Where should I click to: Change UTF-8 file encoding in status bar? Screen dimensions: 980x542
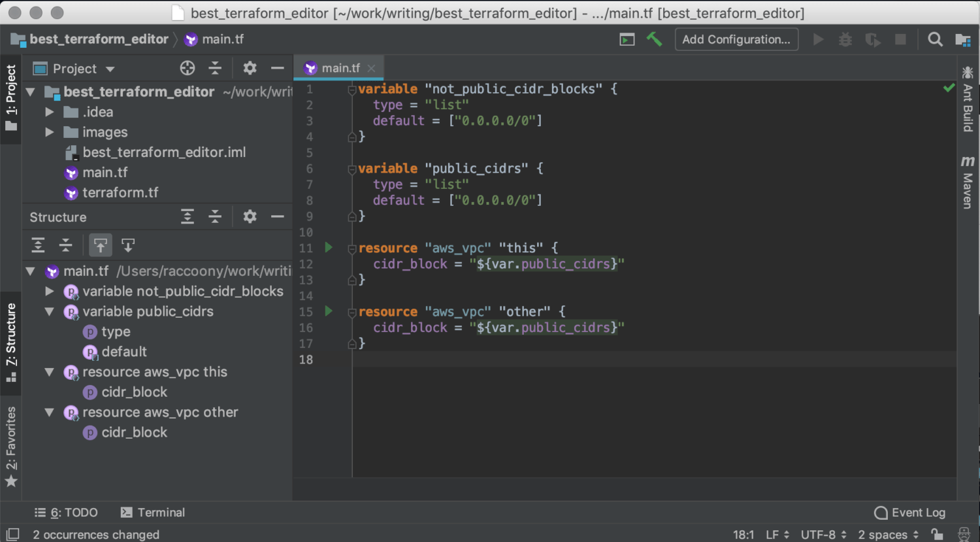pyautogui.click(x=824, y=534)
